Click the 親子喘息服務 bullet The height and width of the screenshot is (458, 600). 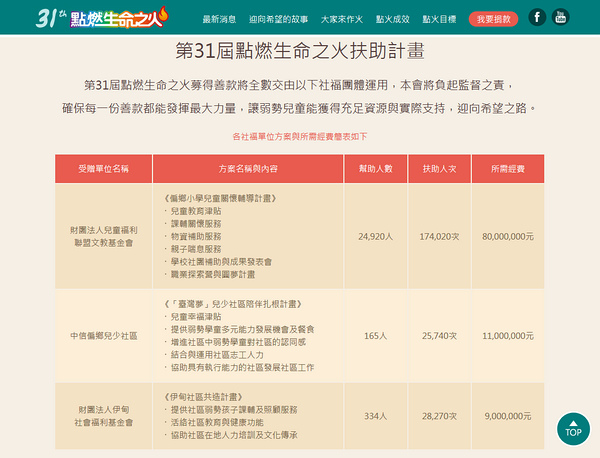click(x=196, y=249)
